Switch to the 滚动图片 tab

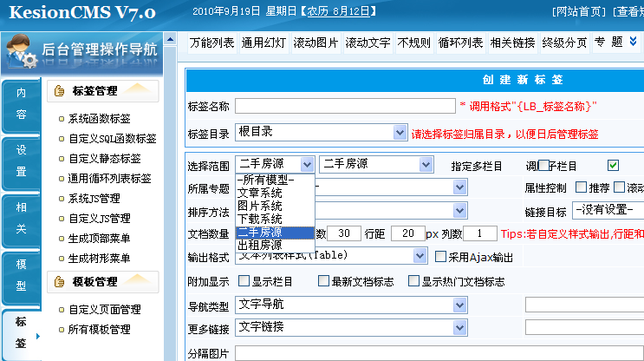(x=316, y=42)
